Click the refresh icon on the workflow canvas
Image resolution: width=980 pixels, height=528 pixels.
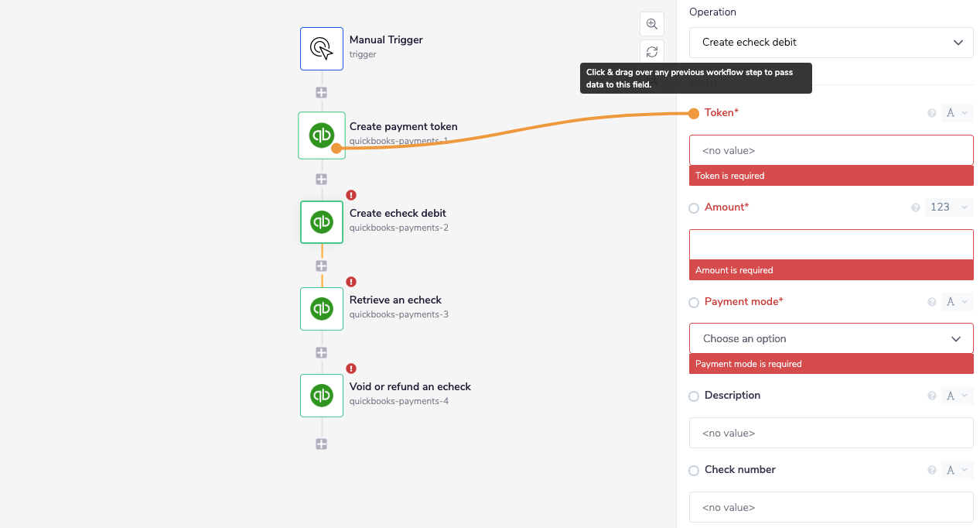click(651, 51)
